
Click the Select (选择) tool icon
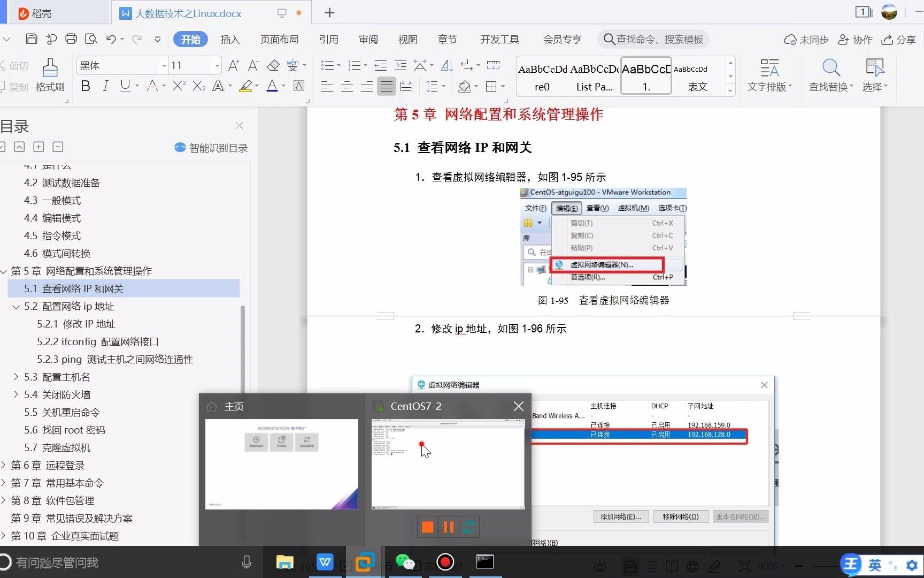874,68
